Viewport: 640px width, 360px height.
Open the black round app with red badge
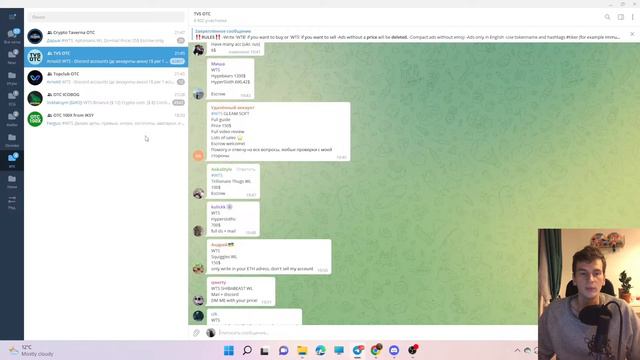pos(413,350)
